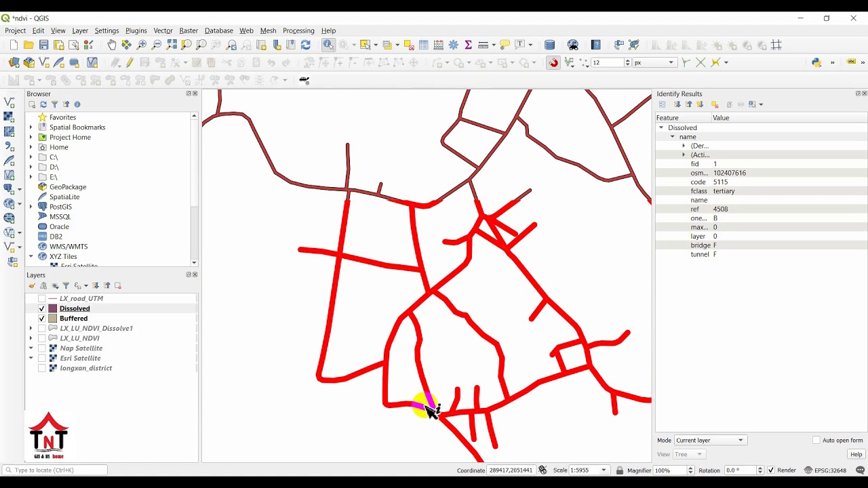This screenshot has width=868, height=488.
Task: Enable the LX_LU_NDVI layer checkbox
Action: [x=42, y=338]
